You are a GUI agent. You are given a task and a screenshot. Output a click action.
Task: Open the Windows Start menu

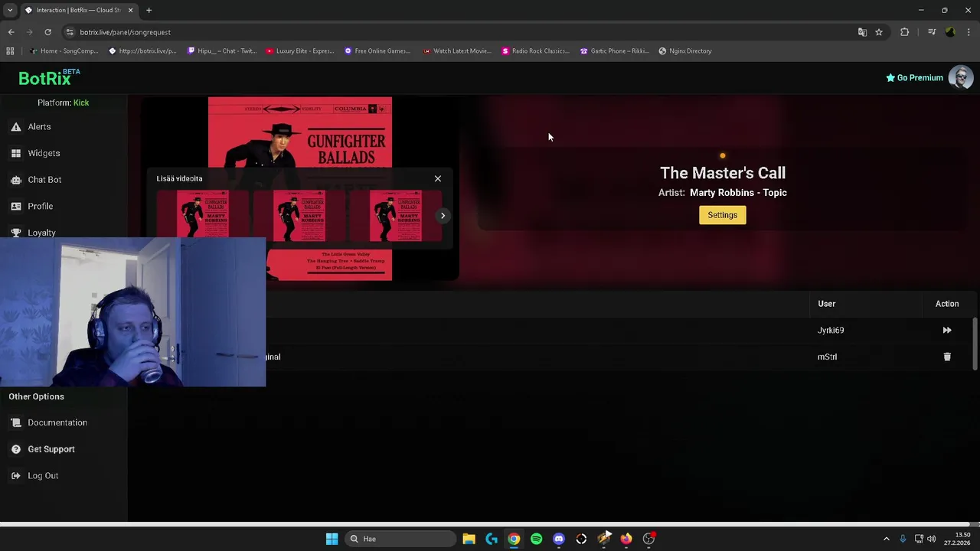tap(332, 539)
